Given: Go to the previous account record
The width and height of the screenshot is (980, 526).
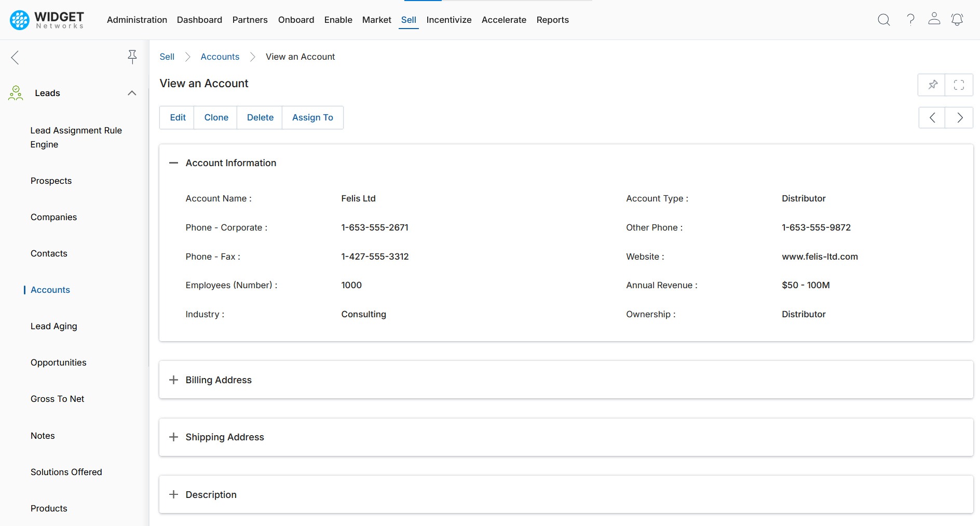Looking at the screenshot, I should 932,118.
